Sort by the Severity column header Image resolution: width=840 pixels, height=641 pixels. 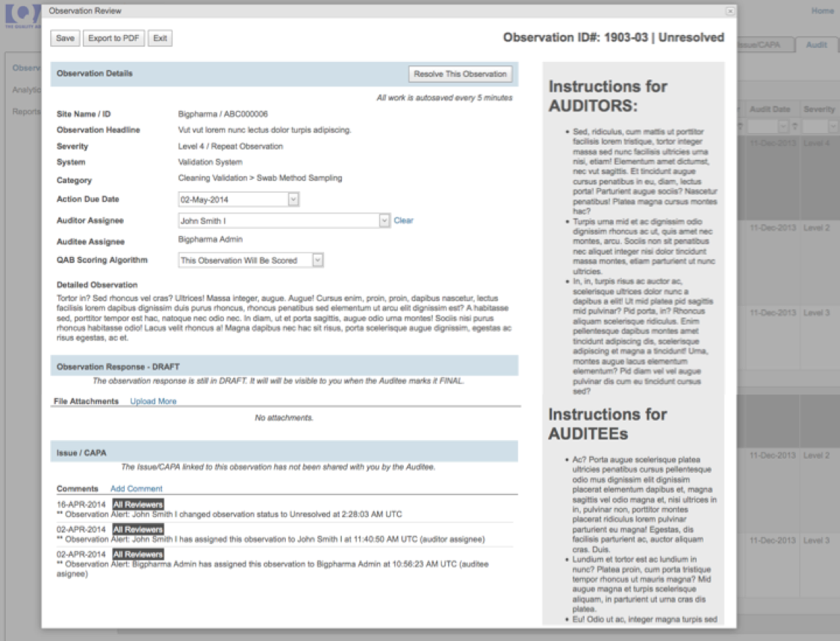point(819,109)
